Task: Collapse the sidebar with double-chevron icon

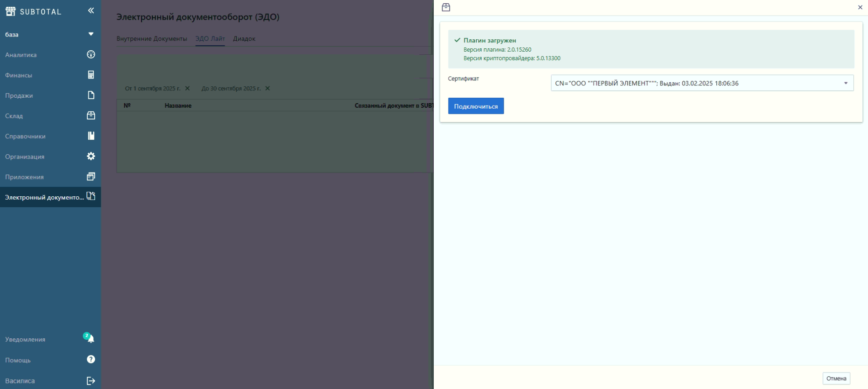Action: (x=91, y=11)
